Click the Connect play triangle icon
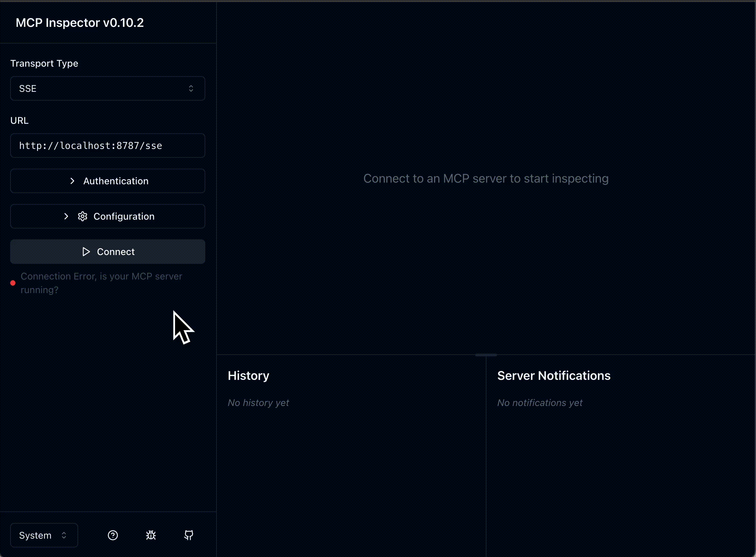This screenshot has width=756, height=557. click(x=86, y=252)
